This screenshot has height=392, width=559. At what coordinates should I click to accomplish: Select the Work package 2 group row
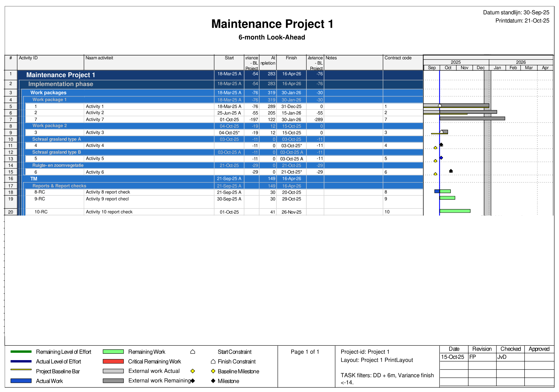click(50, 126)
